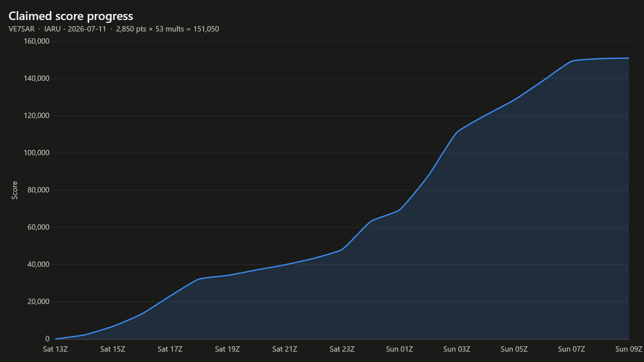Image resolution: width=644 pixels, height=362 pixels.
Task: Click the 'Sun 01Z' x-axis label
Action: [x=399, y=349]
